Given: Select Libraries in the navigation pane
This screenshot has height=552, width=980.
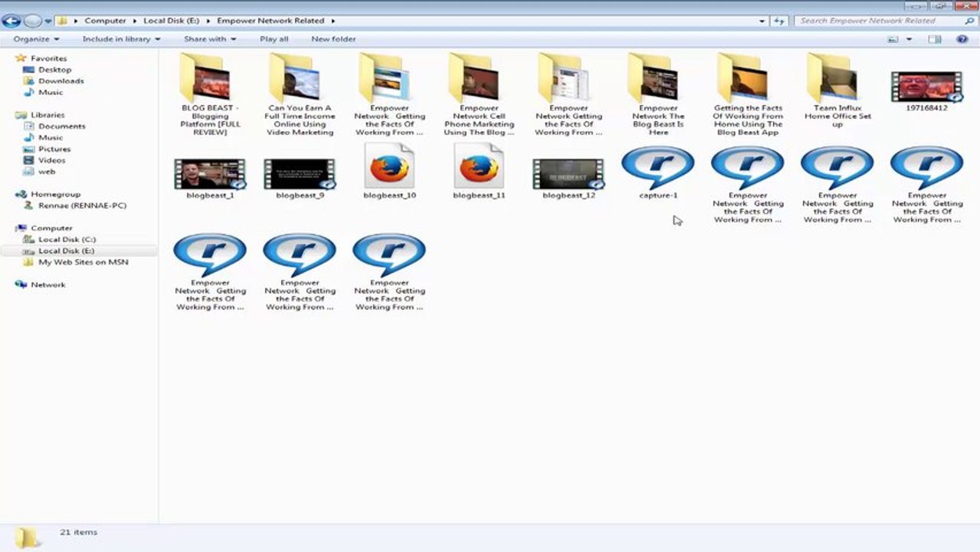Looking at the screenshot, I should pyautogui.click(x=48, y=115).
